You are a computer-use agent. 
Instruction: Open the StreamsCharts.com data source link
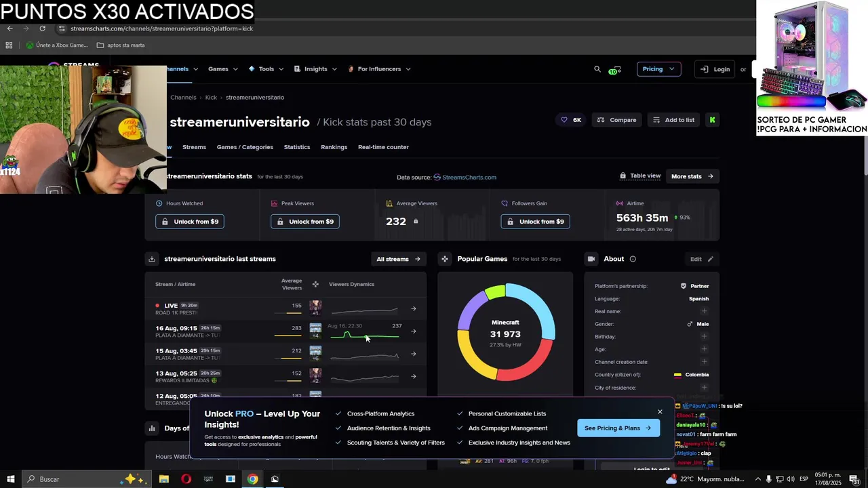click(x=465, y=178)
